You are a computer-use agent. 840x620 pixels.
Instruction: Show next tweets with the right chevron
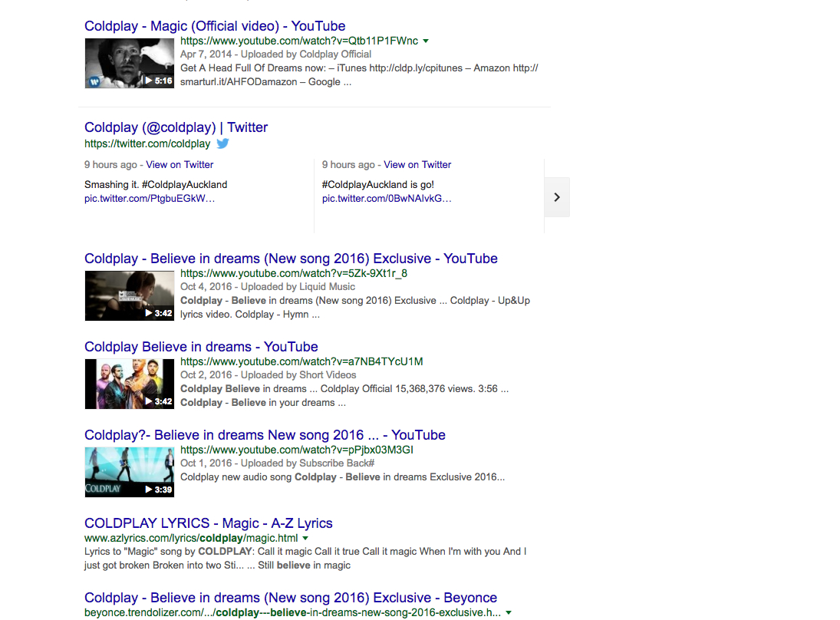[x=557, y=197]
